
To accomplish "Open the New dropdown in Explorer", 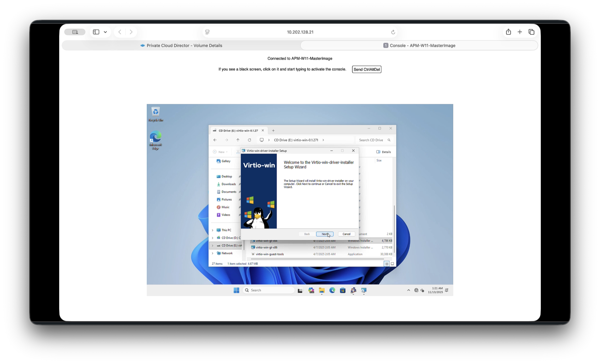I will tap(220, 152).
